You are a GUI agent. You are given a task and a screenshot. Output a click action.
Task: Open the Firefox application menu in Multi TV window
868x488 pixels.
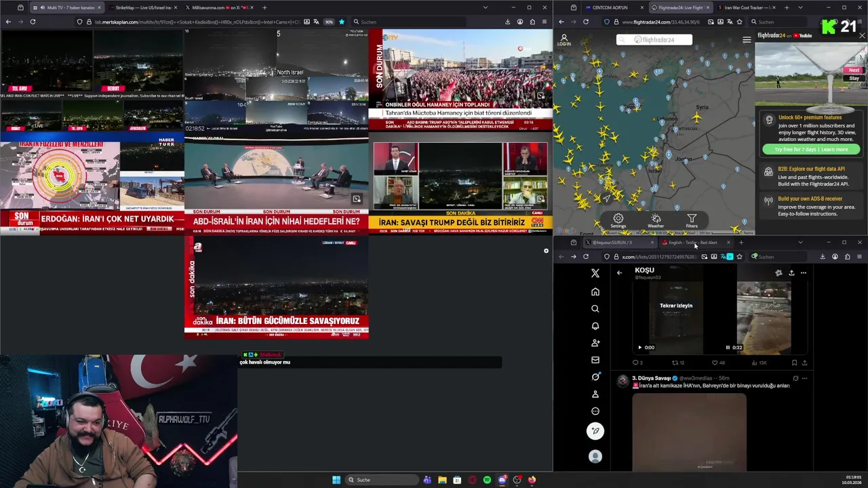(x=545, y=22)
